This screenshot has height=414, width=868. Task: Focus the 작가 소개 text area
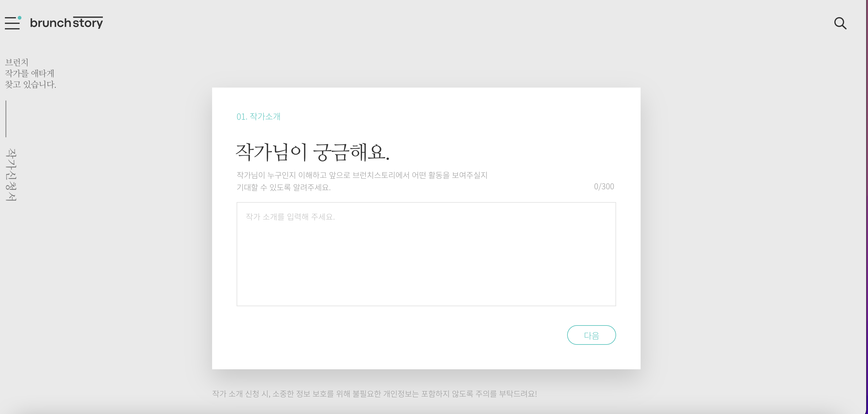pos(426,254)
